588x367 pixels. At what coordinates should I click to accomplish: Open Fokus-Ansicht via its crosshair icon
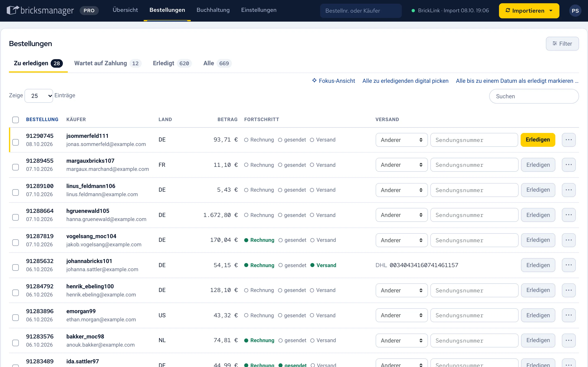[x=314, y=81]
